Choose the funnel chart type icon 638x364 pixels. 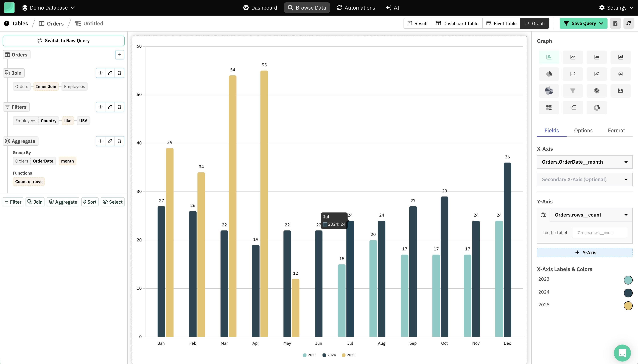point(573,91)
